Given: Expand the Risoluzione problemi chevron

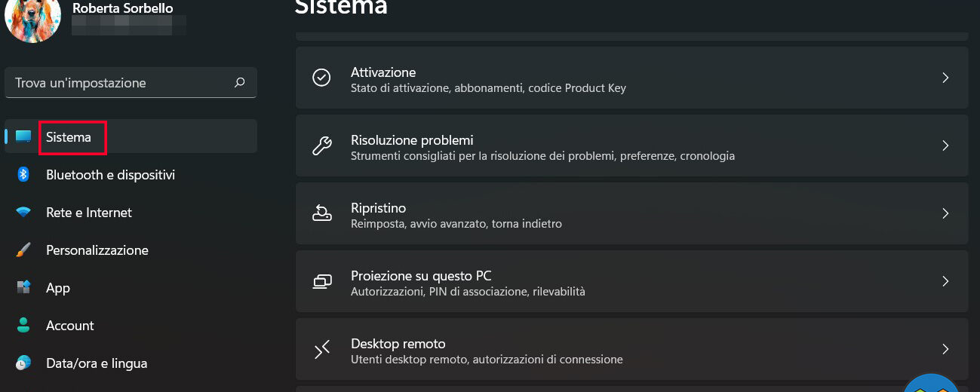Looking at the screenshot, I should 945,145.
